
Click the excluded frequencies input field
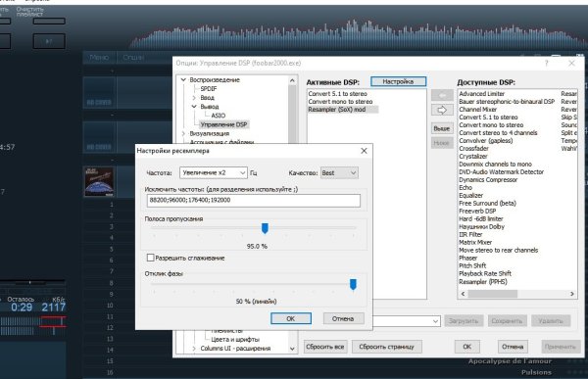254,200
